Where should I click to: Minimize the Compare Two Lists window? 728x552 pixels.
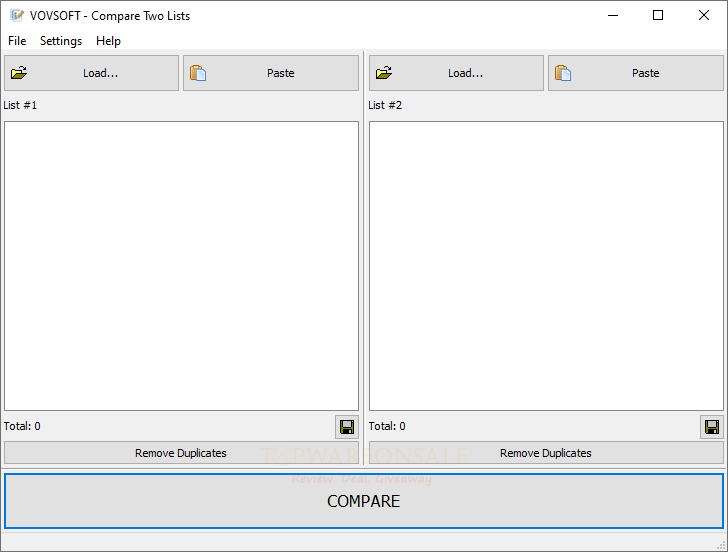pyautogui.click(x=613, y=15)
